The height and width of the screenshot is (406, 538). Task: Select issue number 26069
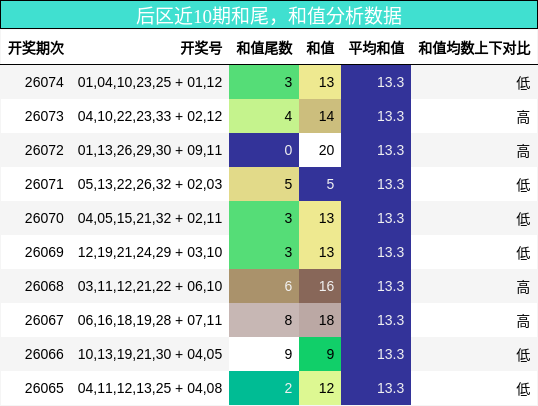tap(44, 252)
